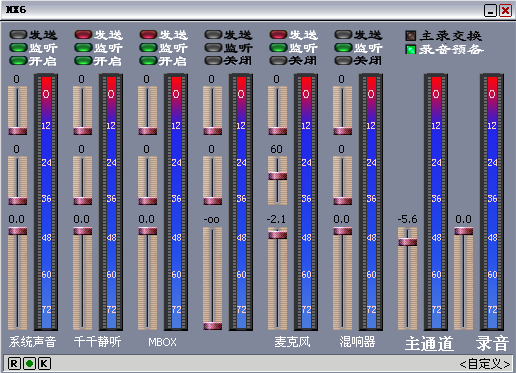The width and height of the screenshot is (516, 373).
Task: Click the 系统声音 top small slider knob
Action: [18, 131]
